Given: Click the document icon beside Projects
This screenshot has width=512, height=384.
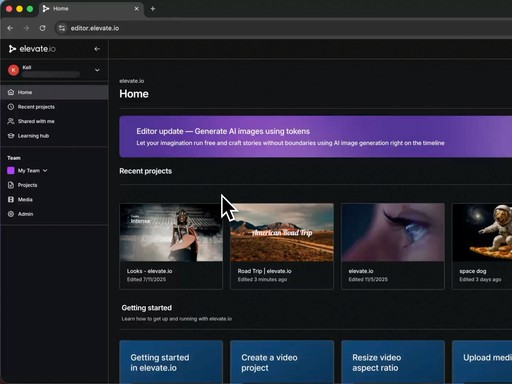Looking at the screenshot, I should click(x=11, y=185).
